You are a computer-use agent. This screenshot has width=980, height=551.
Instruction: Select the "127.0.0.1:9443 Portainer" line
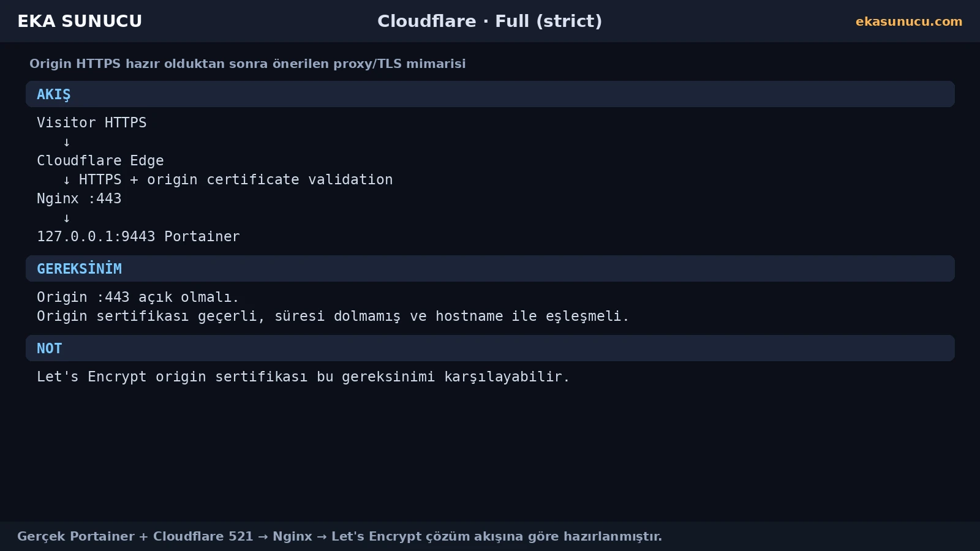(x=138, y=236)
